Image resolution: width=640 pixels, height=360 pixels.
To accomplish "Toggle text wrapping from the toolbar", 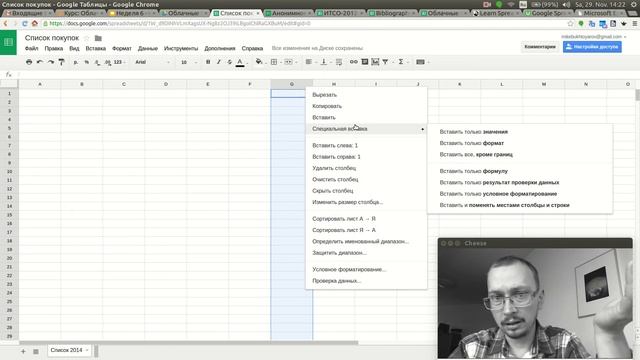I will pos(339,62).
